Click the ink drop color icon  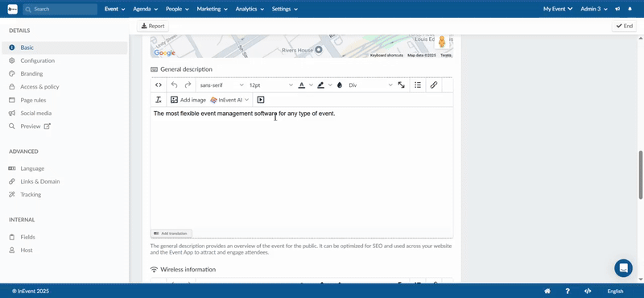[x=339, y=85]
